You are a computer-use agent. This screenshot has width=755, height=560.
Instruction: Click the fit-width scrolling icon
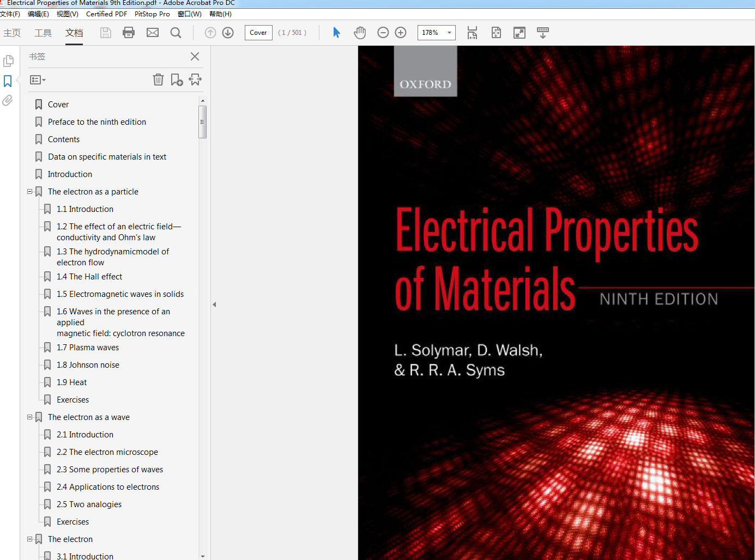(472, 33)
